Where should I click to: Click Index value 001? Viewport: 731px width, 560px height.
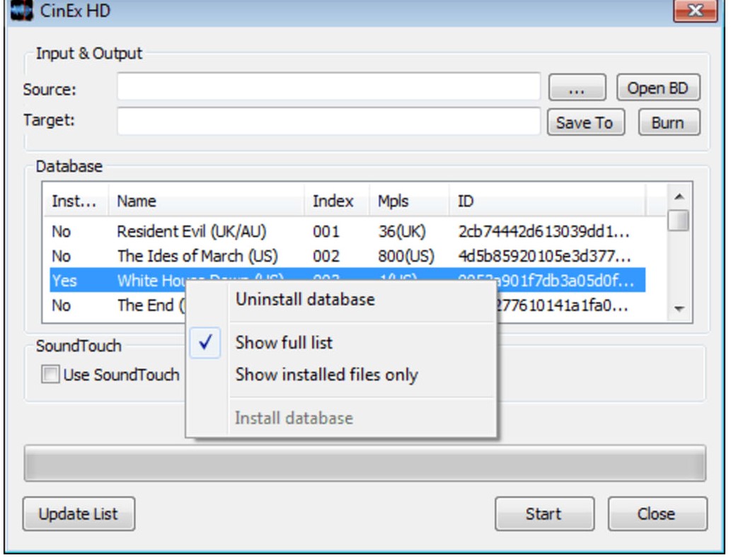[326, 231]
